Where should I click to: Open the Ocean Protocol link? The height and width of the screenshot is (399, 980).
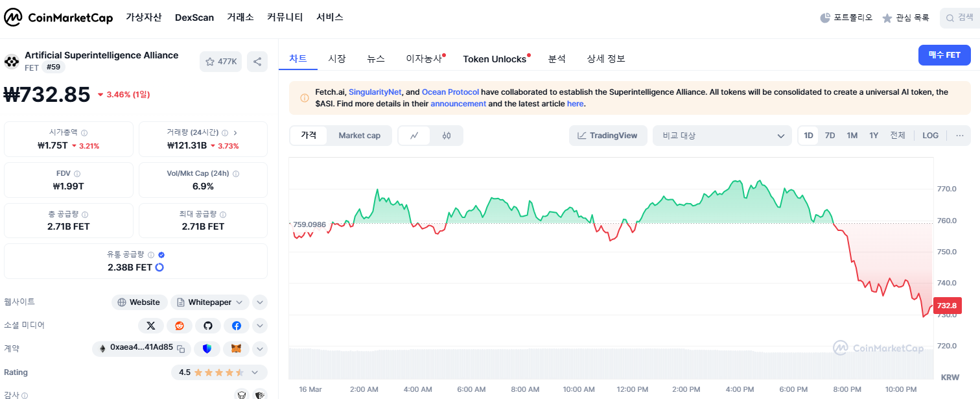(450, 92)
